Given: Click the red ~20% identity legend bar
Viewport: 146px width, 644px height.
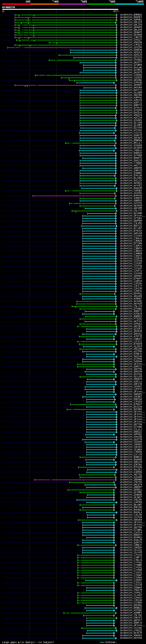Looking at the screenshot, I should [16, 4].
